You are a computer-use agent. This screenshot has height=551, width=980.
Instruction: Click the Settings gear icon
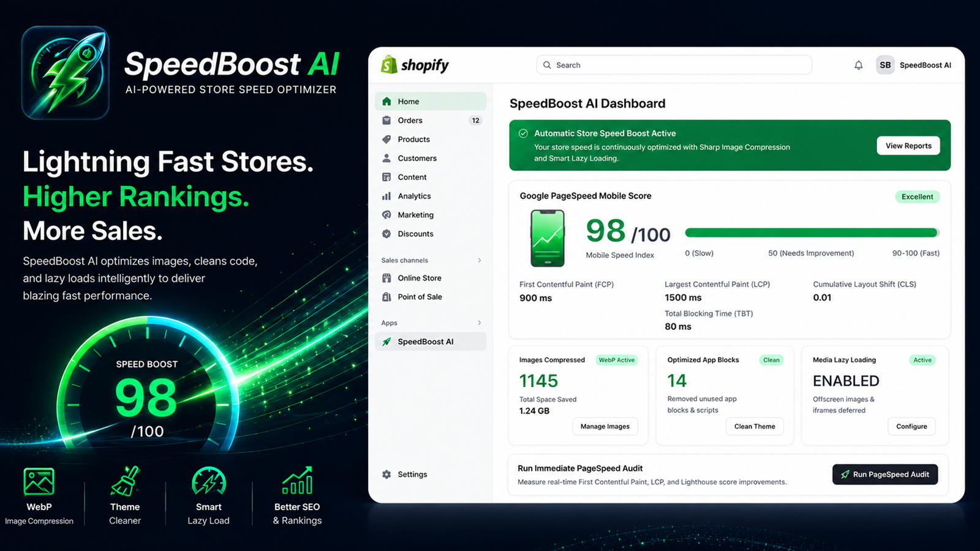(x=386, y=474)
